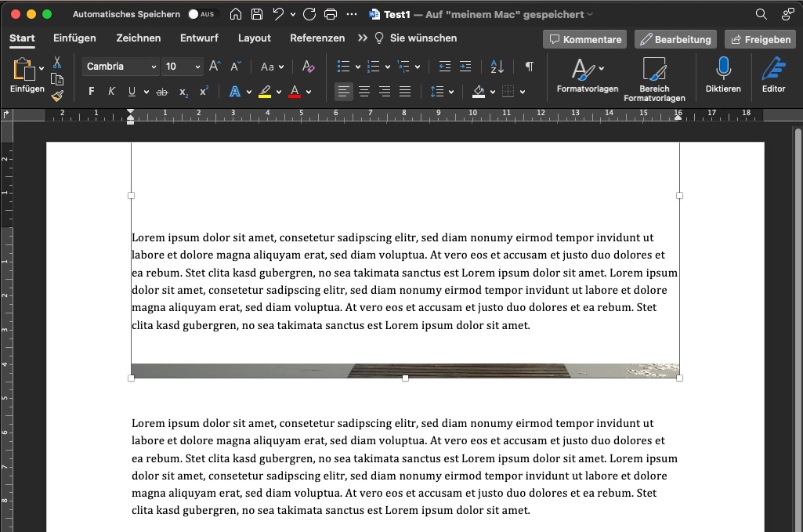Cut selection with the scissors icon
Viewport: 803px width, 532px height.
pyautogui.click(x=57, y=63)
